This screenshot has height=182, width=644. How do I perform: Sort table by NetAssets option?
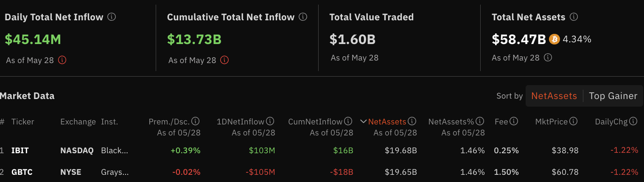tap(554, 96)
